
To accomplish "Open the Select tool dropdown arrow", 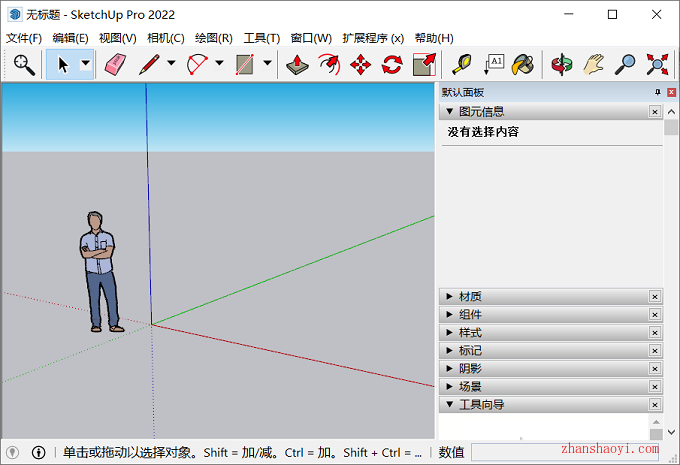I will point(86,63).
